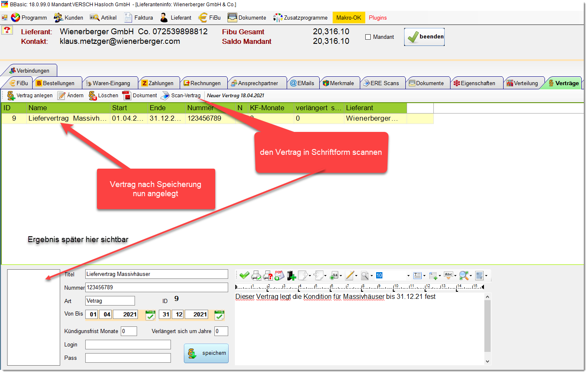Viewport: 588px width, 374px height.
Task: Click Vertrag anlegen toolbar item
Action: [30, 96]
